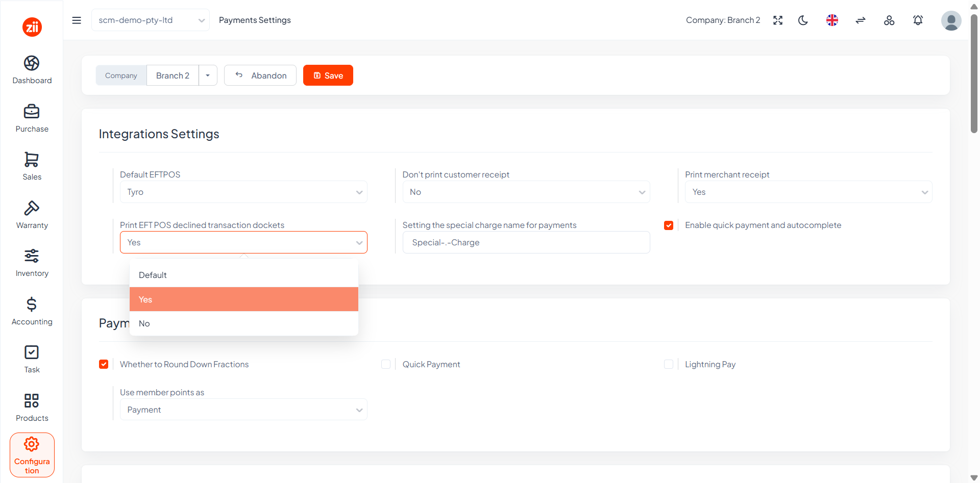Choose Default from the open dropdown list
Screen dimensions: 980x483
point(244,275)
